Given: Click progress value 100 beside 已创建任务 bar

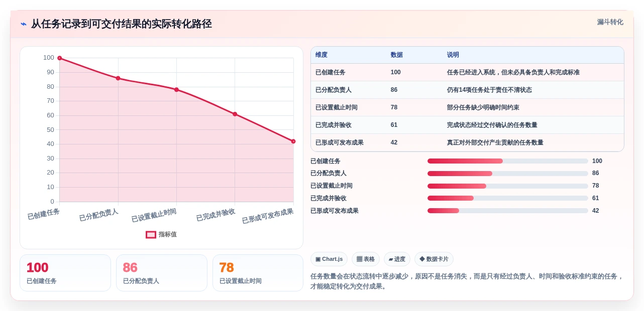Looking at the screenshot, I should coord(597,161).
